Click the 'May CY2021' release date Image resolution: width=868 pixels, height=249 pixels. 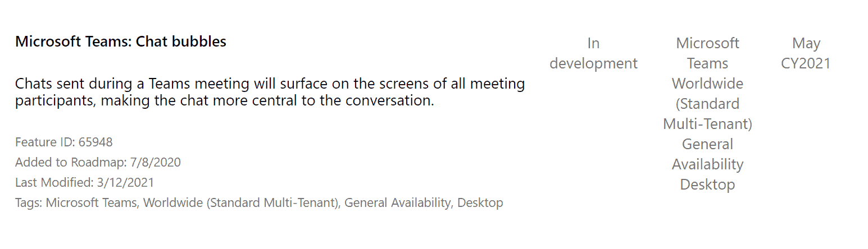[806, 53]
